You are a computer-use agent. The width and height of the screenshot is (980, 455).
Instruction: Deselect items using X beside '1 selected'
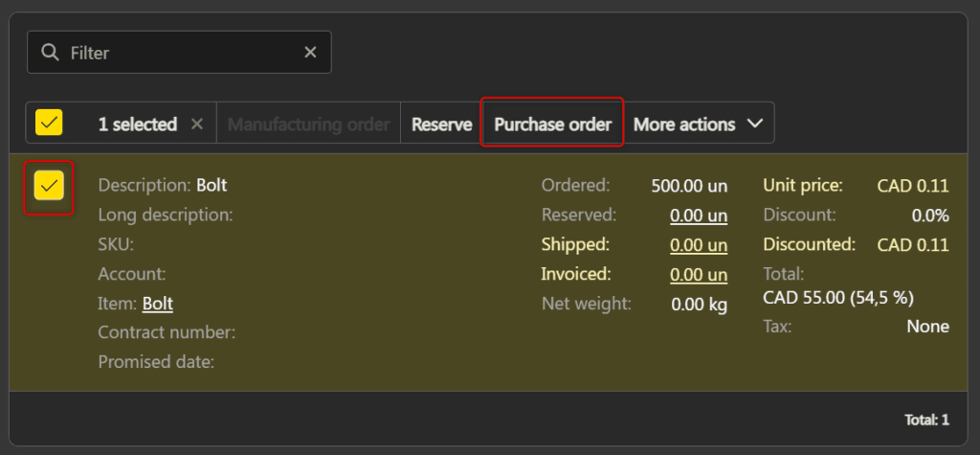pos(196,125)
